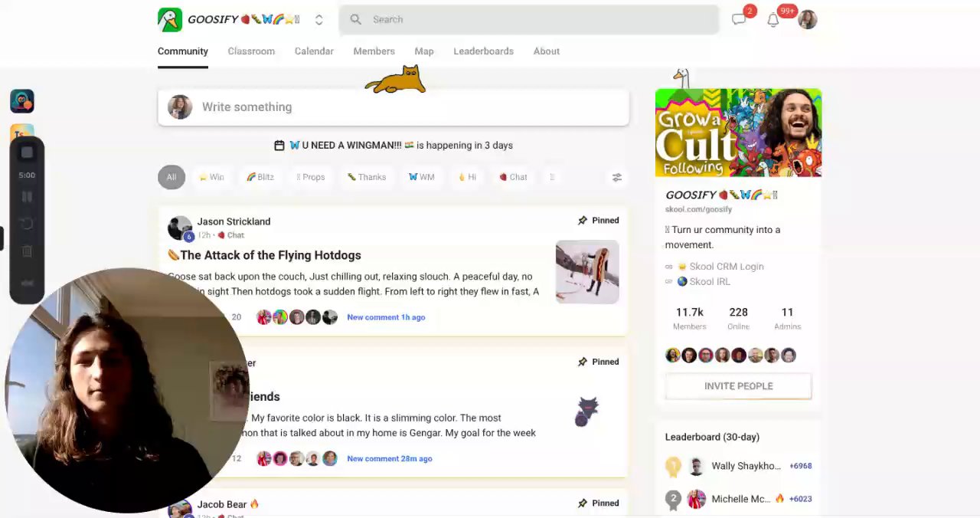The width and height of the screenshot is (980, 518).
Task: Show more category filters
Action: click(552, 177)
